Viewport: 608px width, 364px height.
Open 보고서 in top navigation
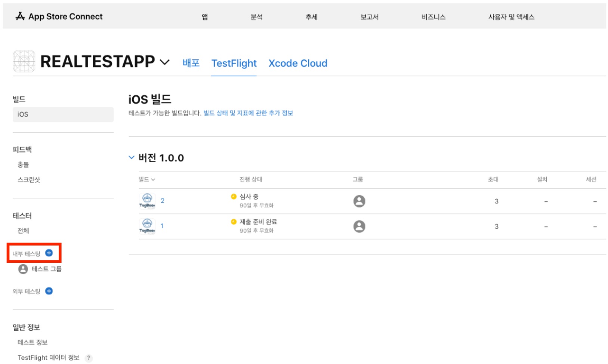pos(370,17)
